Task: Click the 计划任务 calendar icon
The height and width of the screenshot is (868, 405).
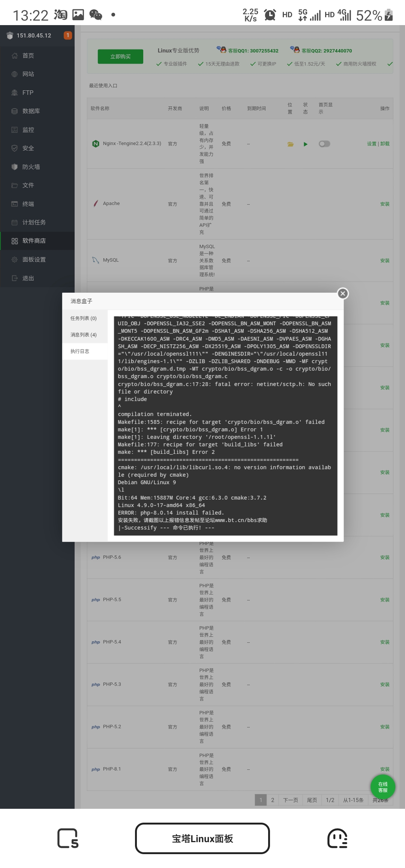Action: [15, 222]
